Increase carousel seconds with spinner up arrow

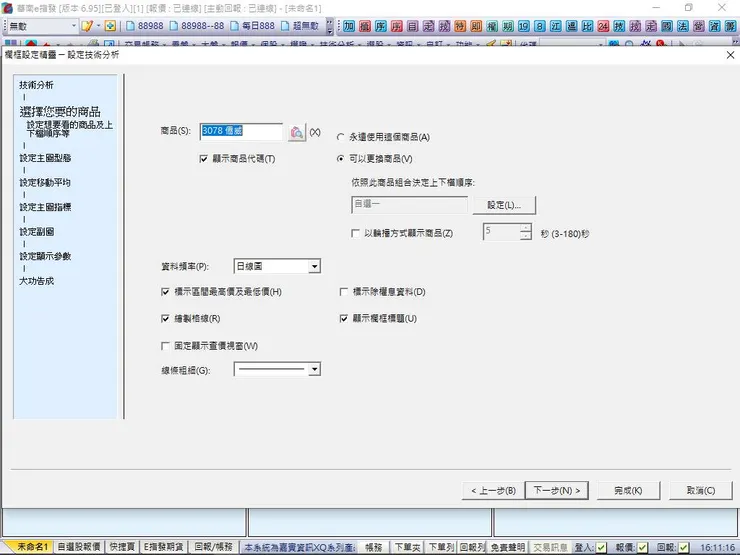pyautogui.click(x=525, y=227)
